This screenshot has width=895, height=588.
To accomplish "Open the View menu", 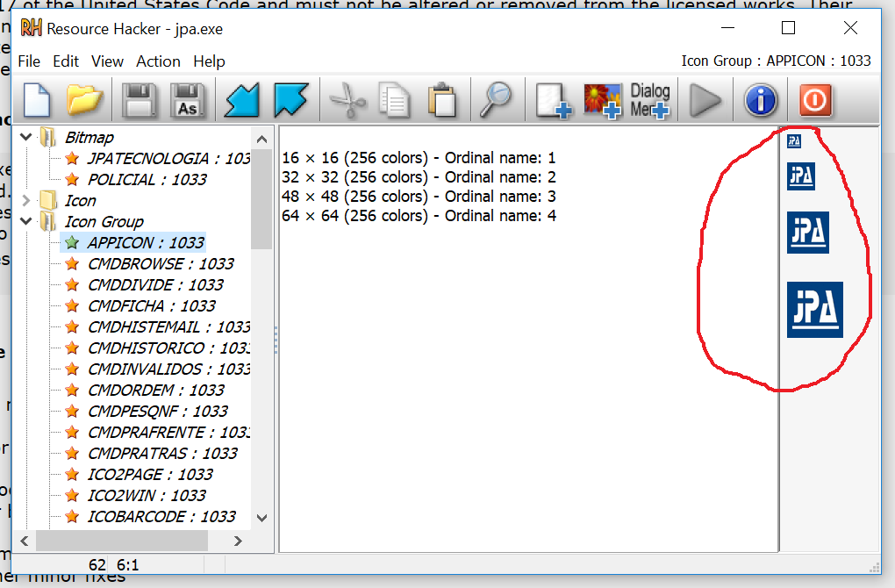I will pos(107,61).
